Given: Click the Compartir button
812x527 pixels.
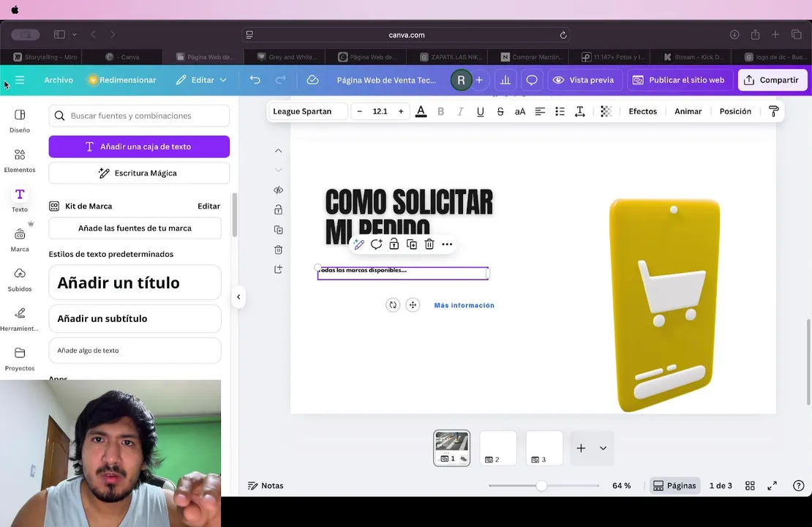Looking at the screenshot, I should coord(772,80).
